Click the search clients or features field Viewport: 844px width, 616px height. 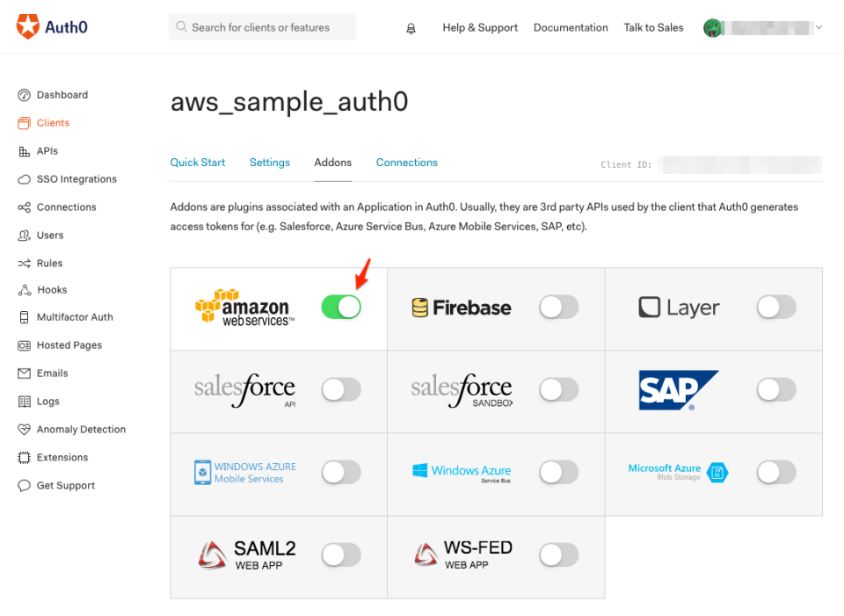pyautogui.click(x=262, y=27)
